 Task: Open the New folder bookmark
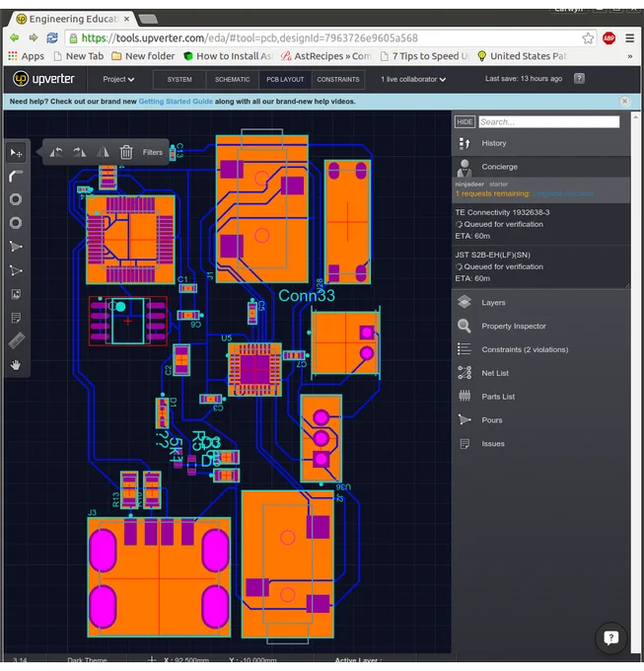(x=143, y=56)
